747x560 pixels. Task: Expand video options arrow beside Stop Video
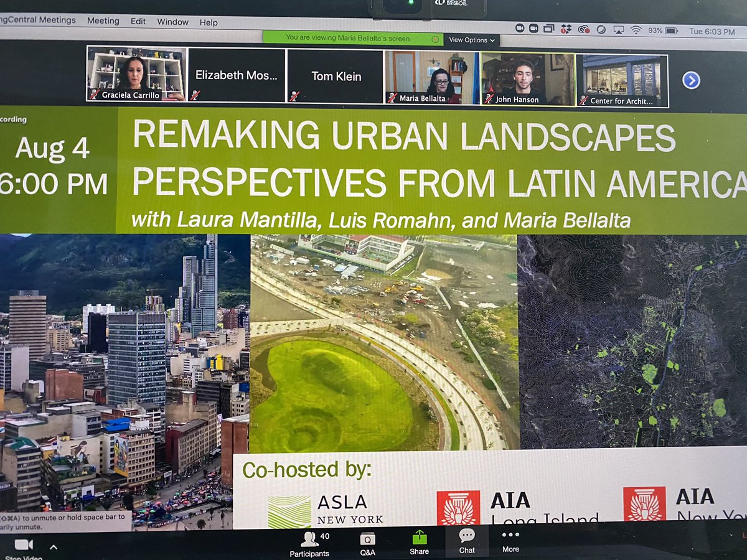54,547
